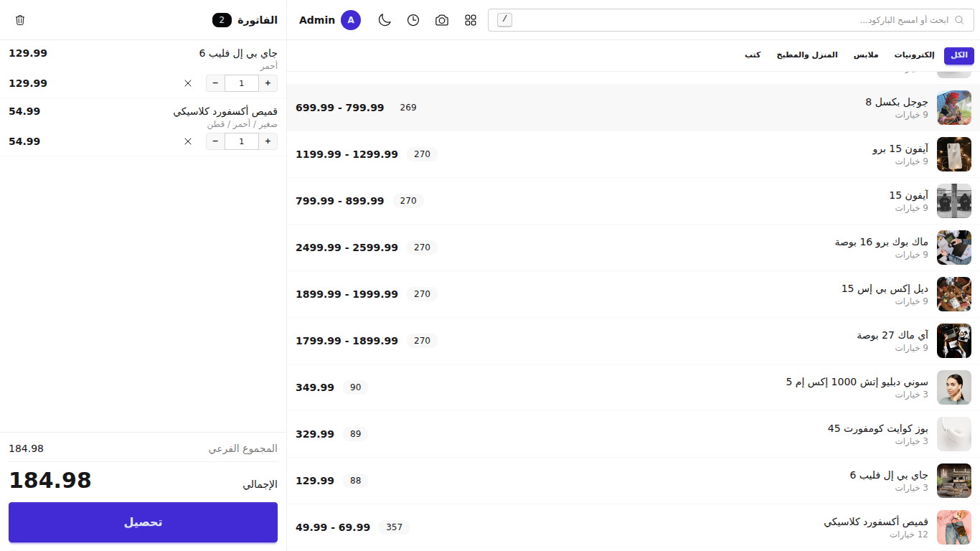Click stock badge 88

[x=356, y=481]
